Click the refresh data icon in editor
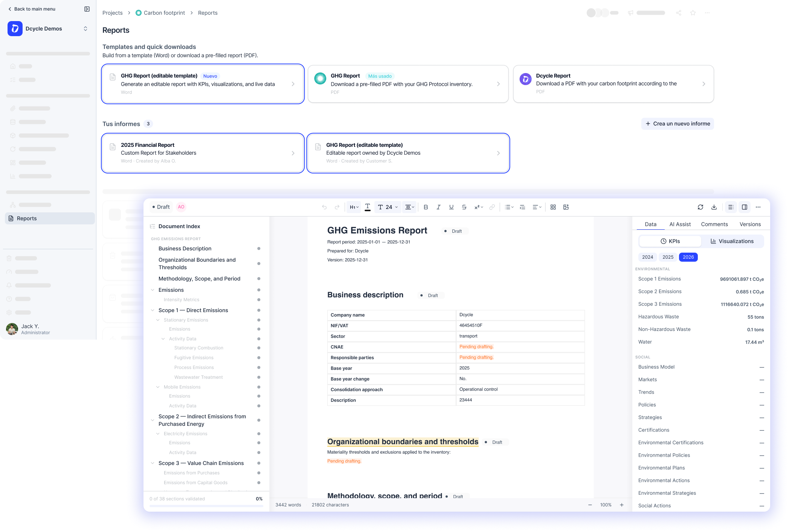This screenshot has height=532, width=789. coord(700,207)
